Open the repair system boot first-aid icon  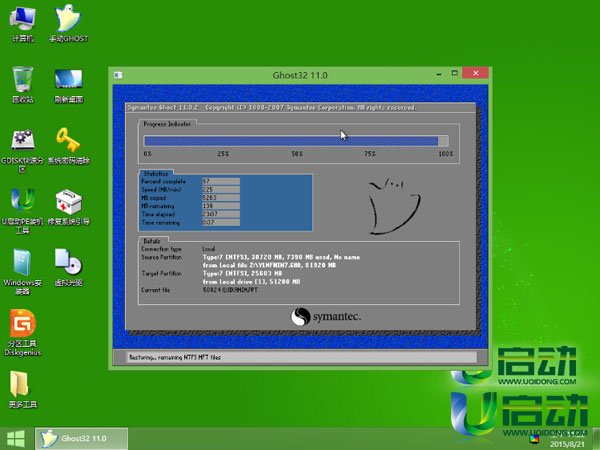point(68,207)
